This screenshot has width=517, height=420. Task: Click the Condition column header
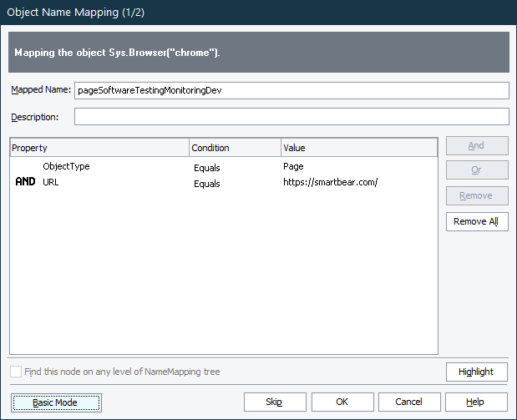234,148
